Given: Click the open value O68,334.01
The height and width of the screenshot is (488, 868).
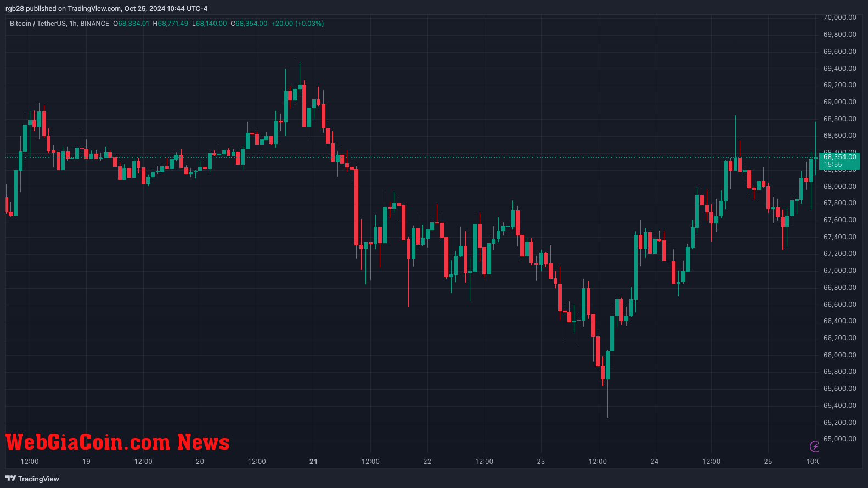Looking at the screenshot, I should click(131, 24).
